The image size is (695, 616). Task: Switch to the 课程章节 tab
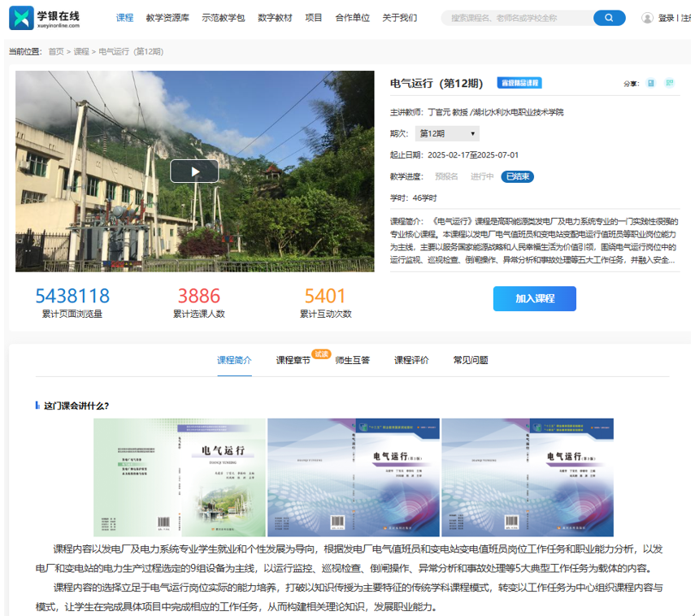tap(293, 360)
